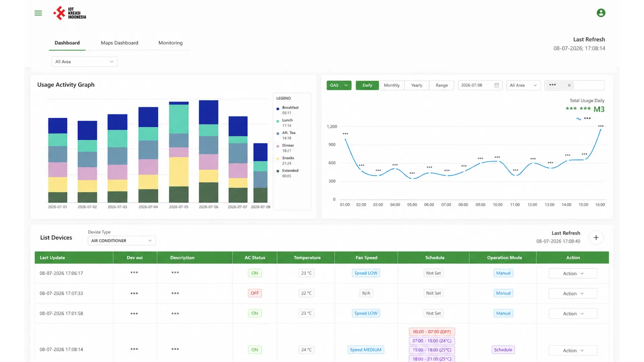Open Action dropdown for 17:07:33 row
Viewport: 644px width, 362px height.
573,294
